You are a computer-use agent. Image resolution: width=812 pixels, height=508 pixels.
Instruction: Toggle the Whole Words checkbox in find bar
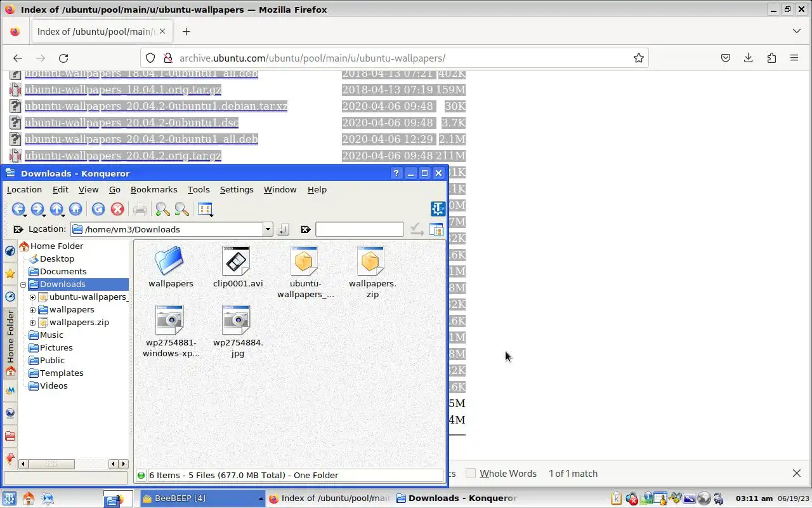[471, 473]
